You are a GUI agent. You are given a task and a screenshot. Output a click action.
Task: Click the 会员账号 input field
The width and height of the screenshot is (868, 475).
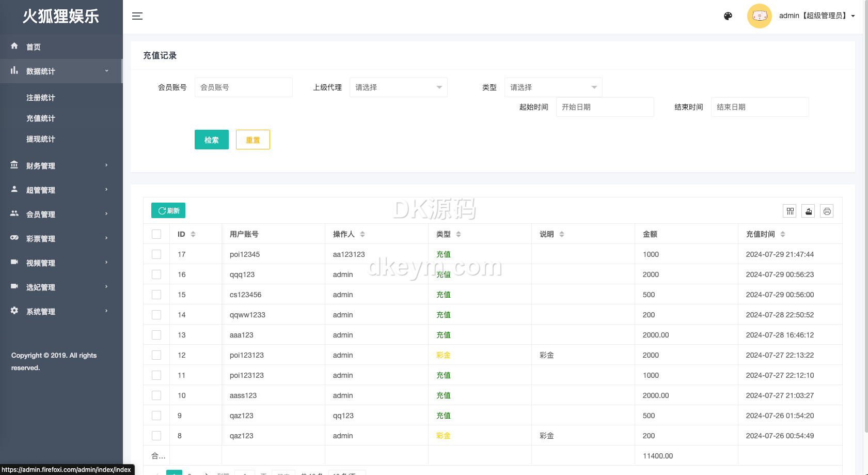(243, 87)
